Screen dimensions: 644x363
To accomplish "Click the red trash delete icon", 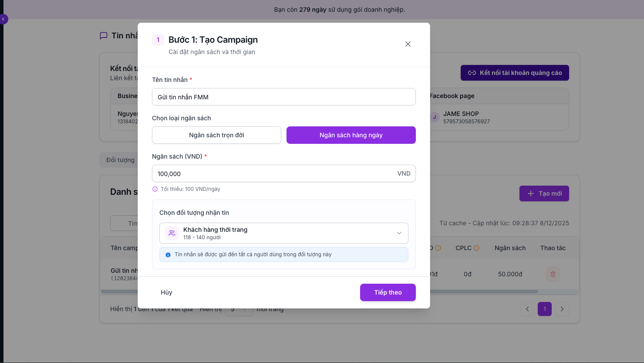I will coord(553,274).
